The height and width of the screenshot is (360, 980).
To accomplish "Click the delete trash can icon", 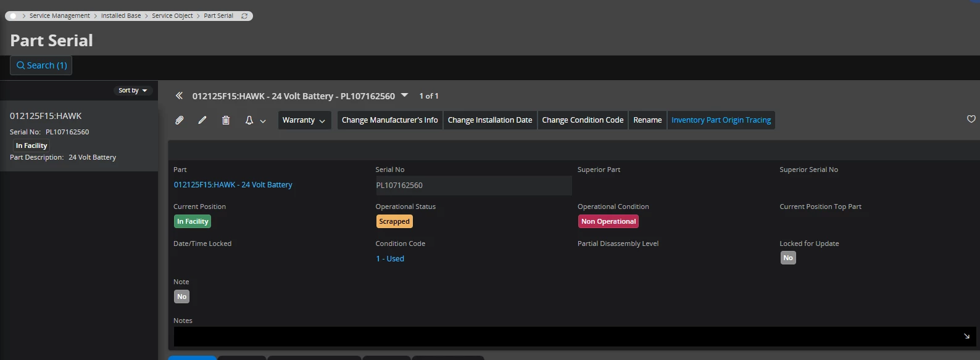I will 226,120.
